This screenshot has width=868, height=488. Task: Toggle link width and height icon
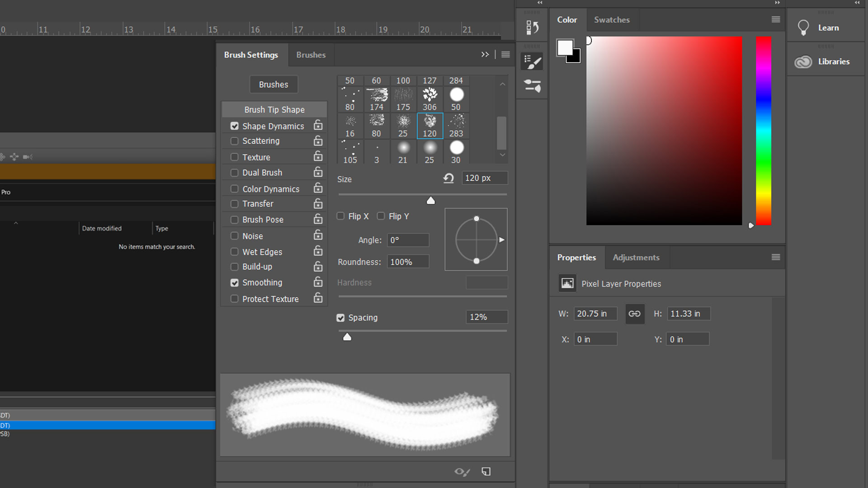coord(634,314)
